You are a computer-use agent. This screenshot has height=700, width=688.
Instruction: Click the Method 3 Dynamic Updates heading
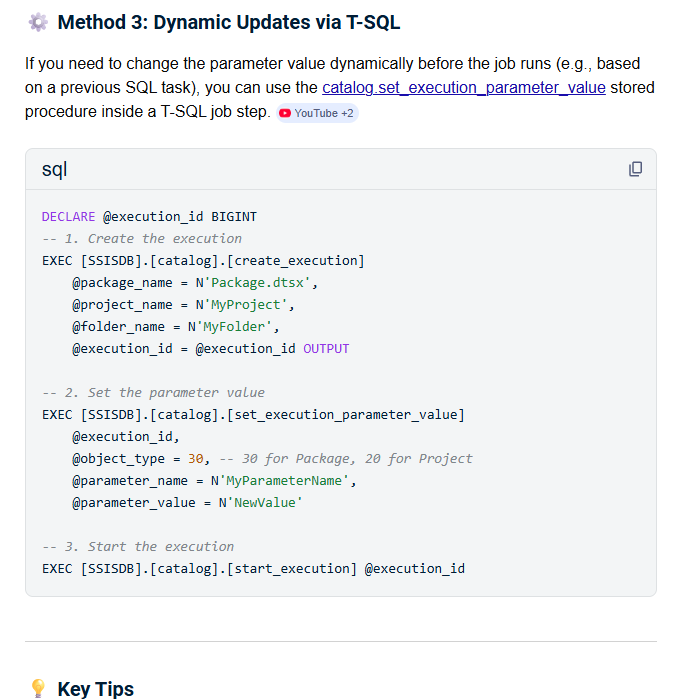click(x=229, y=21)
